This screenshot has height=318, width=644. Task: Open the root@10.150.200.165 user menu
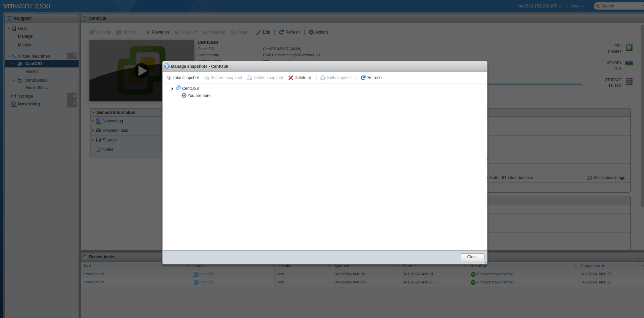539,6
